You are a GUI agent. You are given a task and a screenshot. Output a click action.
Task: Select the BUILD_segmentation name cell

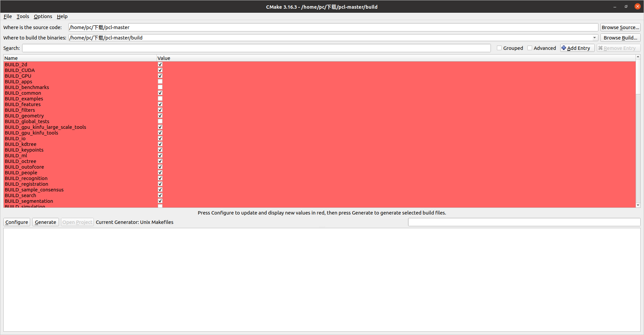80,201
